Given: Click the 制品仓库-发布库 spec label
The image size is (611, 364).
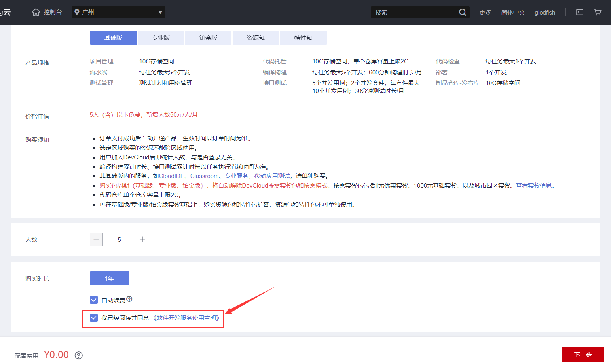Looking at the screenshot, I should point(458,83).
